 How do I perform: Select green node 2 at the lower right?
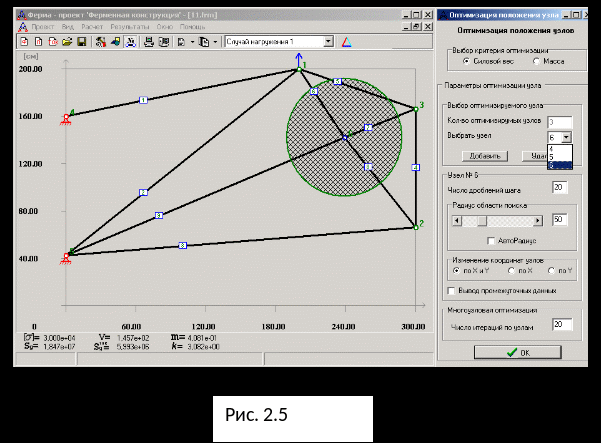(416, 227)
